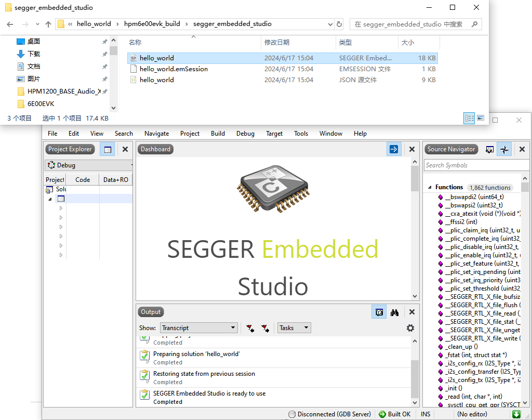Click hpm6e00evk_build breadcrumb in address bar
This screenshot has width=532, height=420.
[x=152, y=24]
